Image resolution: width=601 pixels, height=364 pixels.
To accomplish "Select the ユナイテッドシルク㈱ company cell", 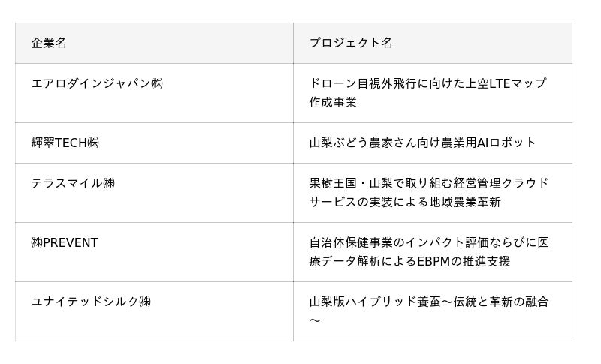I will click(91, 302).
